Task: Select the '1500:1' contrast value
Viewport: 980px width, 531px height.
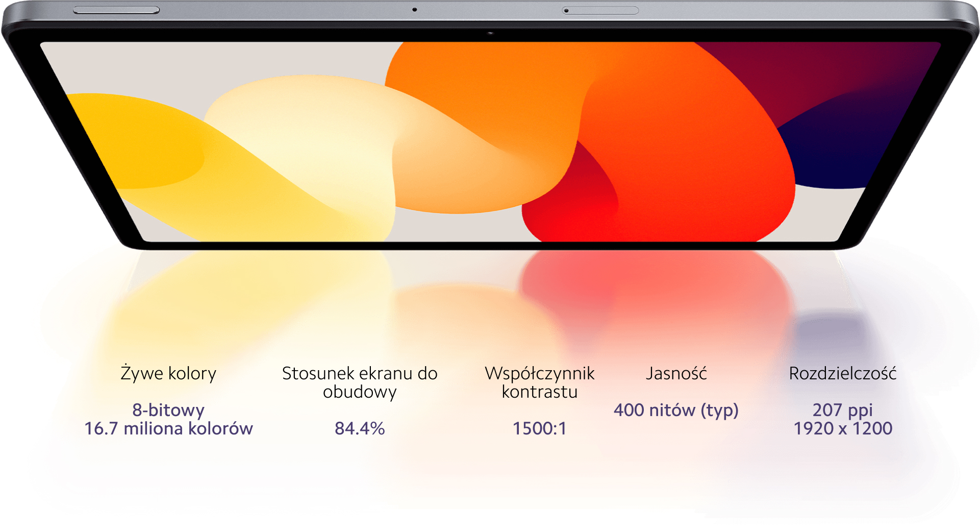Action: tap(540, 428)
